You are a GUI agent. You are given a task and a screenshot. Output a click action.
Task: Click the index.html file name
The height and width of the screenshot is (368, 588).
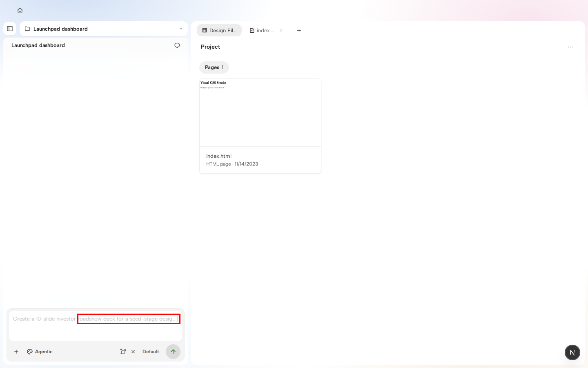[219, 156]
